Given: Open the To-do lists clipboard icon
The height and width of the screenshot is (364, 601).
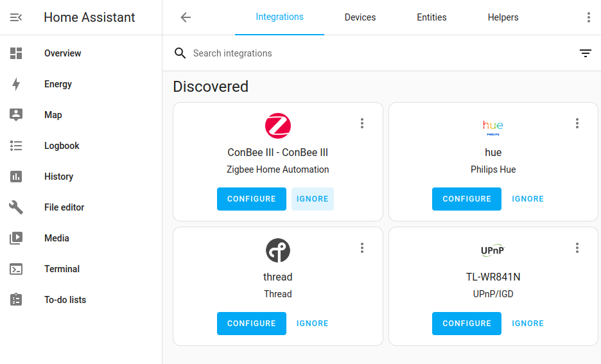Looking at the screenshot, I should pos(16,300).
